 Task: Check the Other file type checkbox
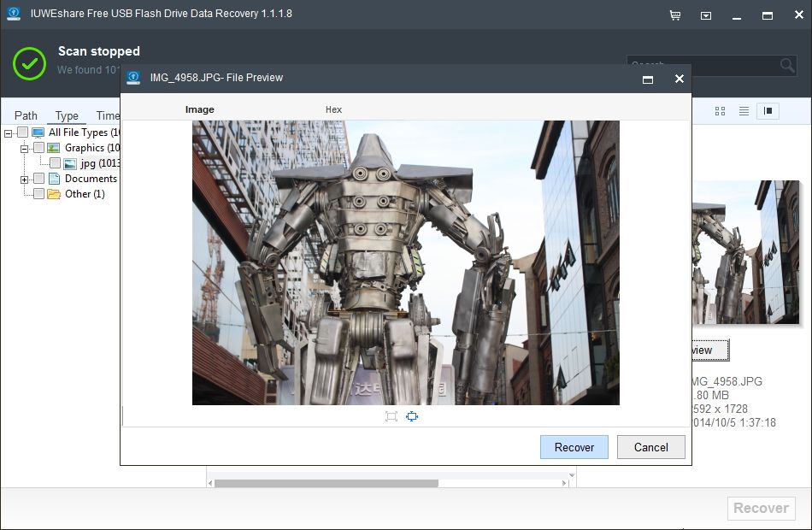click(39, 193)
